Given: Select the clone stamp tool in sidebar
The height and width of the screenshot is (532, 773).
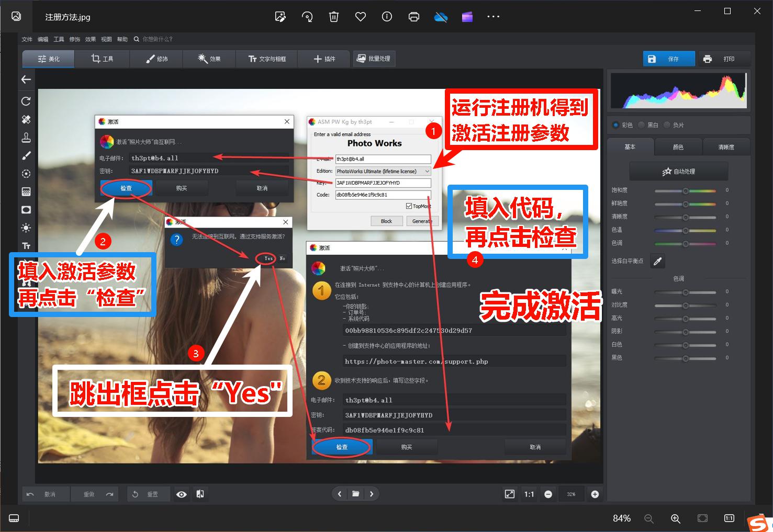Looking at the screenshot, I should coord(26,138).
